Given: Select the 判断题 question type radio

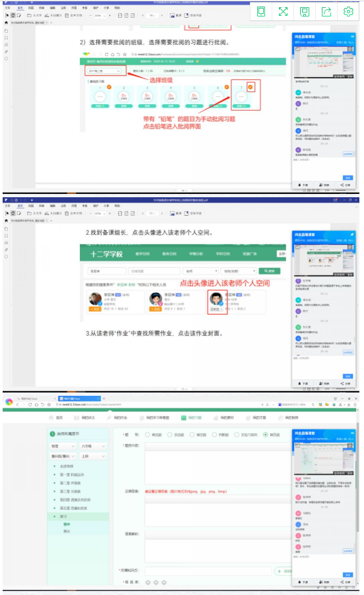Looking at the screenshot, I should pyautogui.click(x=214, y=435).
